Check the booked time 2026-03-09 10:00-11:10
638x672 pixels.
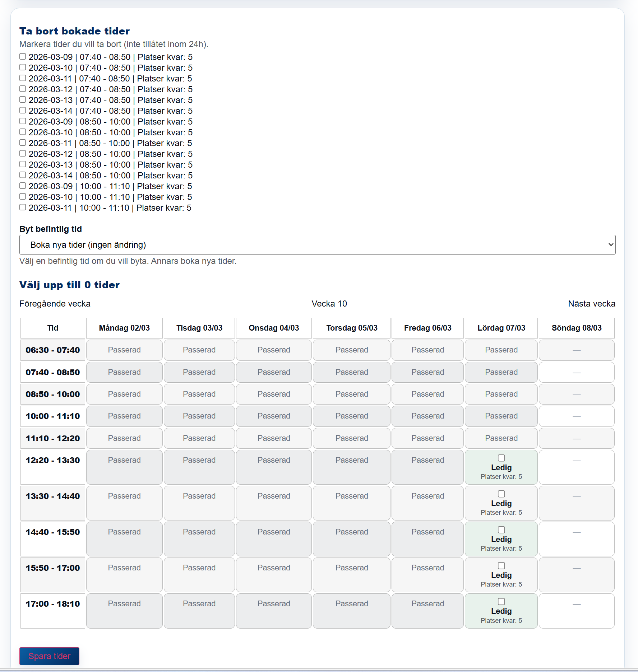(23, 186)
